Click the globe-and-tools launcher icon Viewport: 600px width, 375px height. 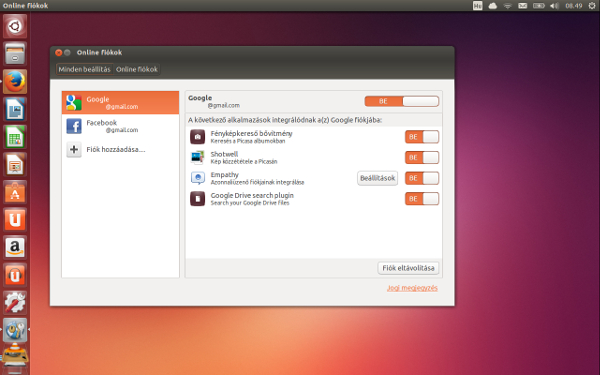[x=15, y=330]
